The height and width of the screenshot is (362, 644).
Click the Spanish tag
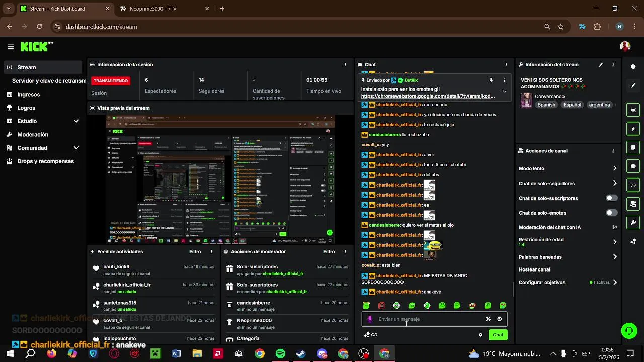[546, 105]
